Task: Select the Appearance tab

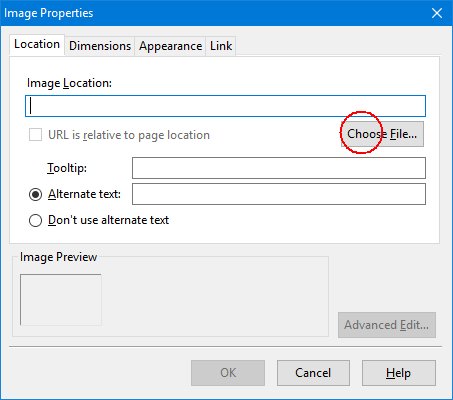Action: (170, 46)
